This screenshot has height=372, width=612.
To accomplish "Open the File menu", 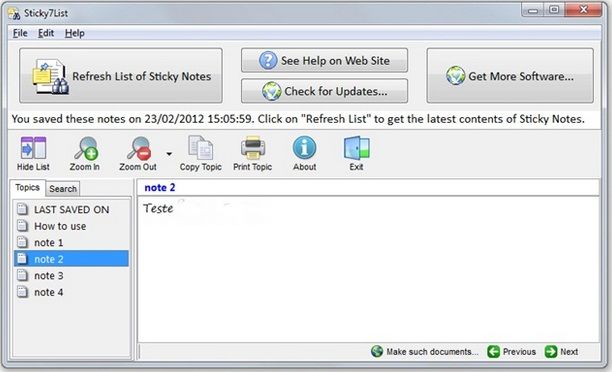I will click(20, 33).
